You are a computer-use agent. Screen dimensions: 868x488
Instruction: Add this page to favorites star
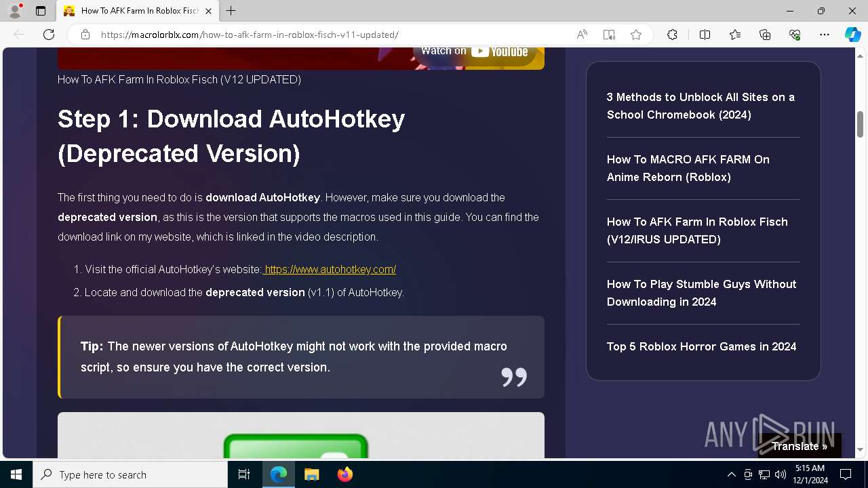click(x=636, y=35)
